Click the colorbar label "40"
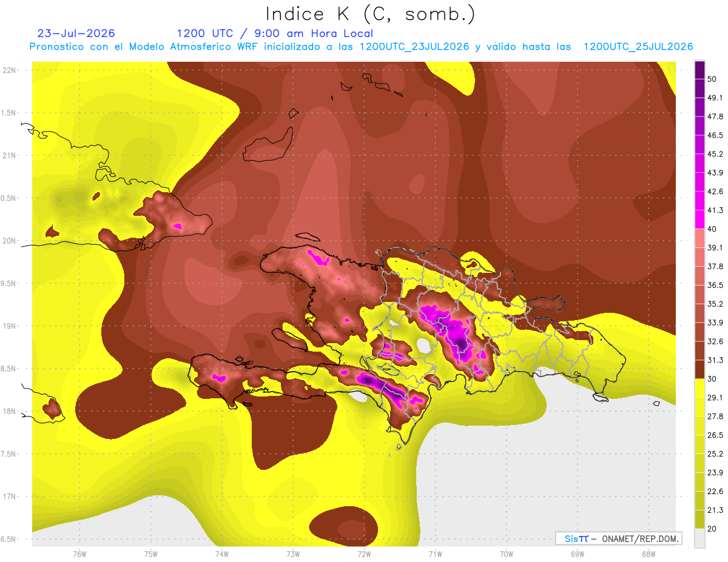 [x=713, y=229]
